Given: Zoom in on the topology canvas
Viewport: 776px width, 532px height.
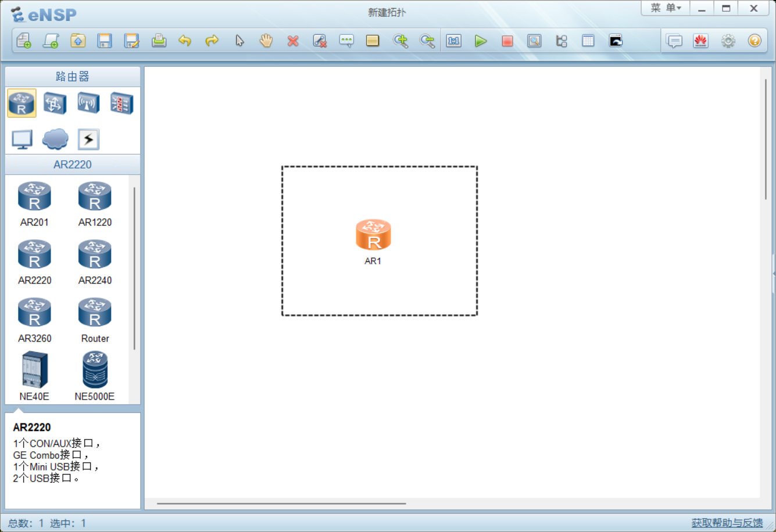Looking at the screenshot, I should pos(400,41).
